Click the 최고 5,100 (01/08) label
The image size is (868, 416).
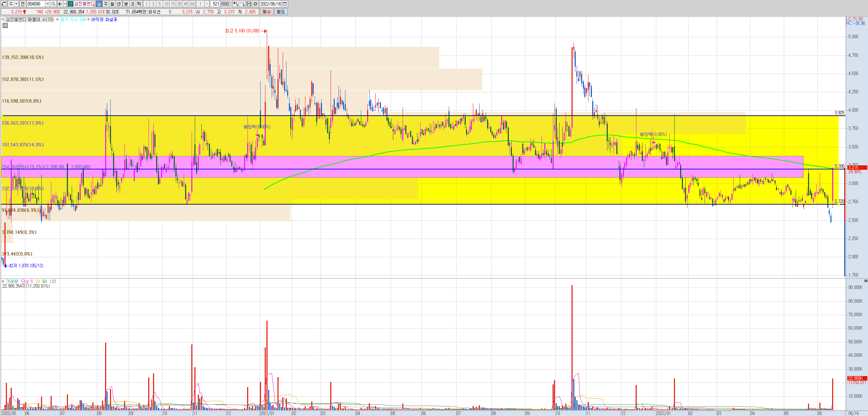242,31
